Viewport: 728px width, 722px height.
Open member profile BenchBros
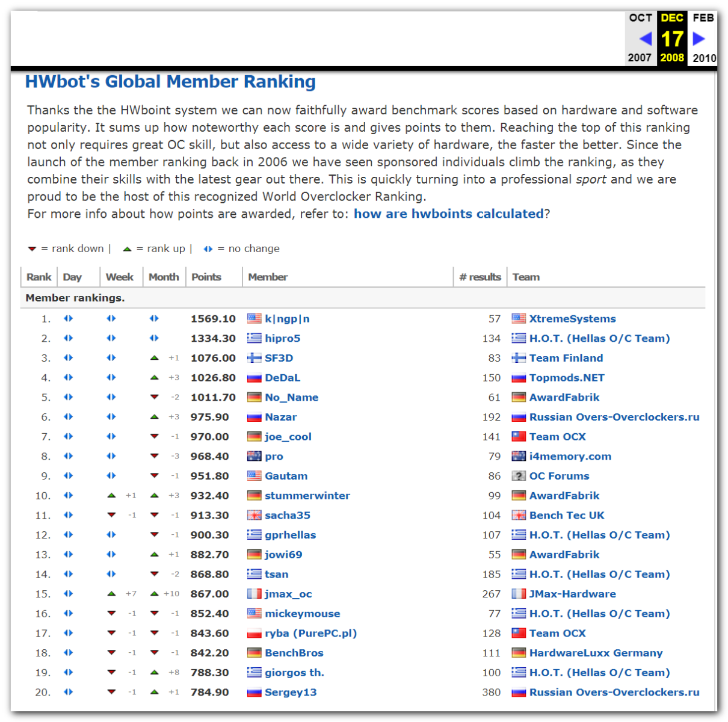(x=294, y=653)
